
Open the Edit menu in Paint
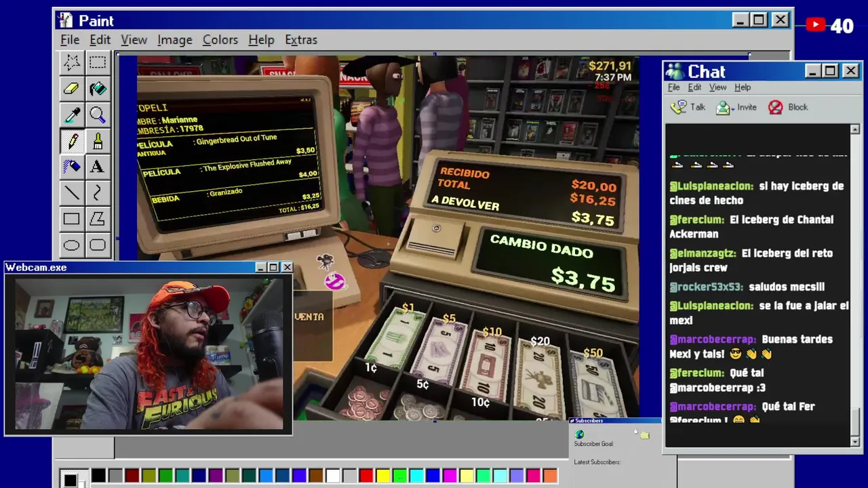[x=100, y=40]
